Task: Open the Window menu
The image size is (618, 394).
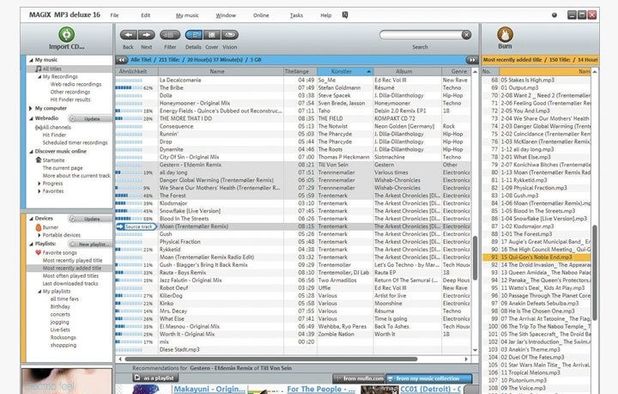Action: coord(226,15)
